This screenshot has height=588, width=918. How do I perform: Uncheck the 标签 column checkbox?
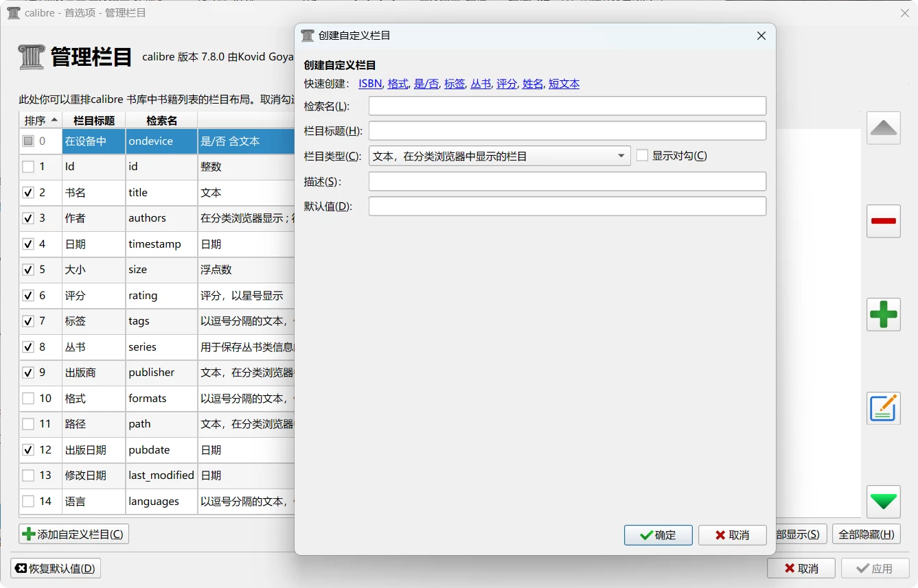(x=28, y=321)
